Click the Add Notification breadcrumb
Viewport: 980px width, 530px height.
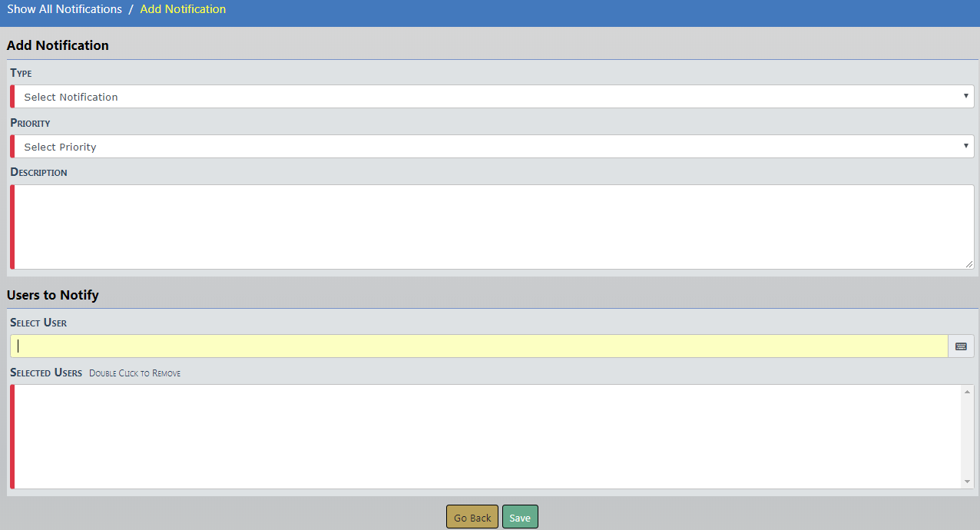[x=183, y=9]
